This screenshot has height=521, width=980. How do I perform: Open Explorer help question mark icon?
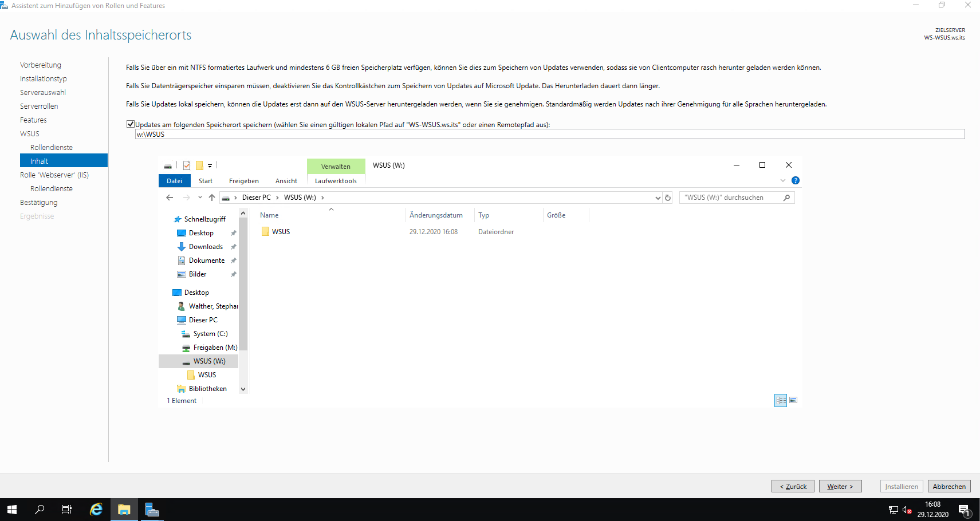(x=796, y=180)
